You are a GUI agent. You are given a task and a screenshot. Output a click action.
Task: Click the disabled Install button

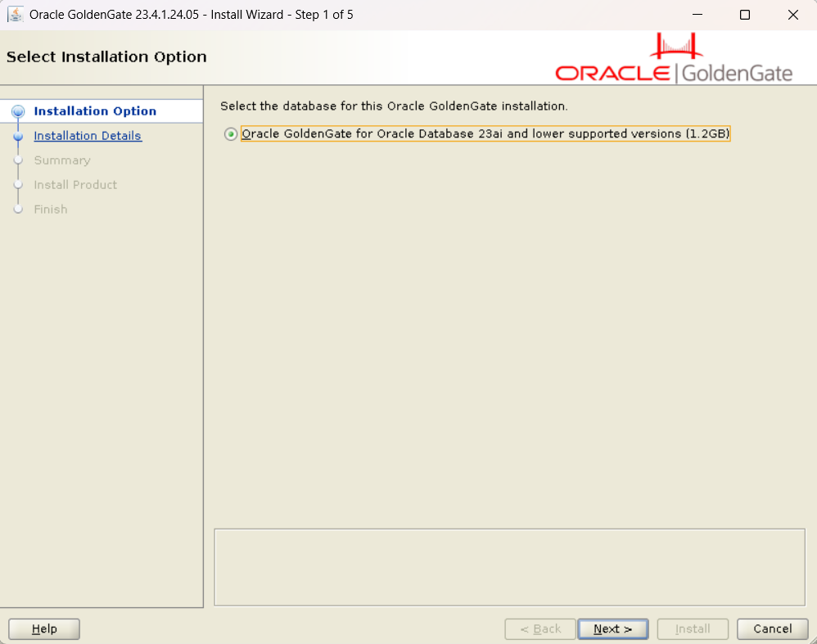(692, 628)
